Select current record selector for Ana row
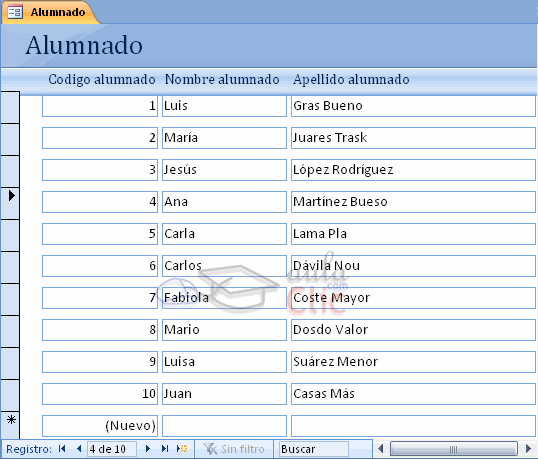The width and height of the screenshot is (538, 459). click(10, 203)
